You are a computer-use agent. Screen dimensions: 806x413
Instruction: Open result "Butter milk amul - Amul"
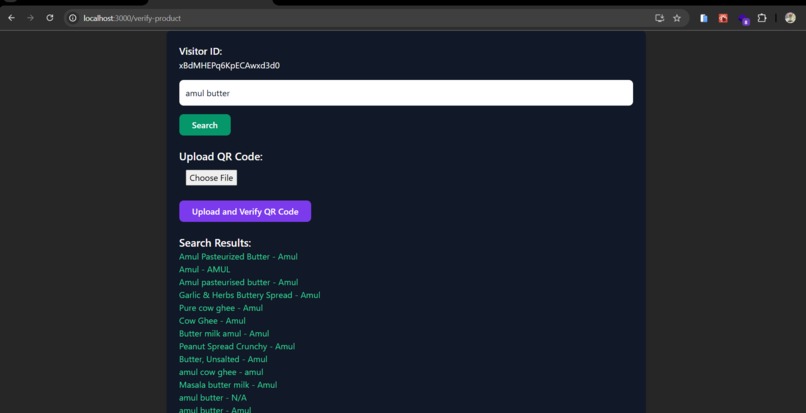[224, 334]
